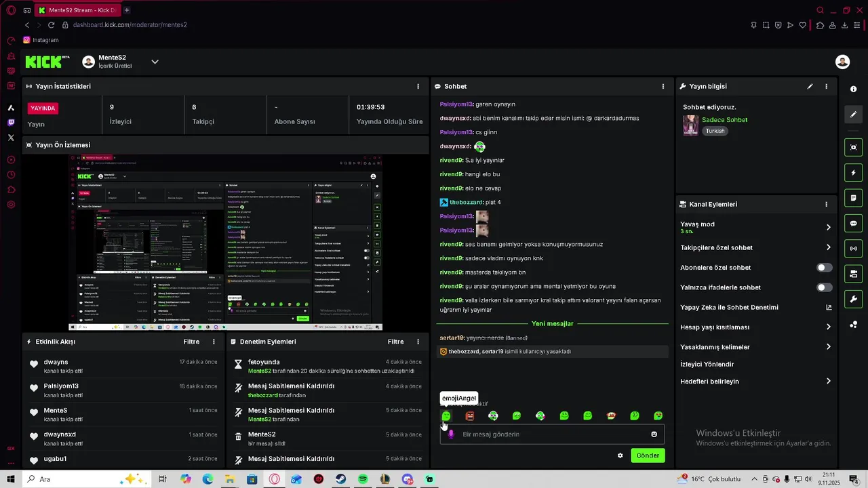Viewport: 868px width, 488px height.
Task: Open profile avatar at top right
Action: tap(842, 62)
